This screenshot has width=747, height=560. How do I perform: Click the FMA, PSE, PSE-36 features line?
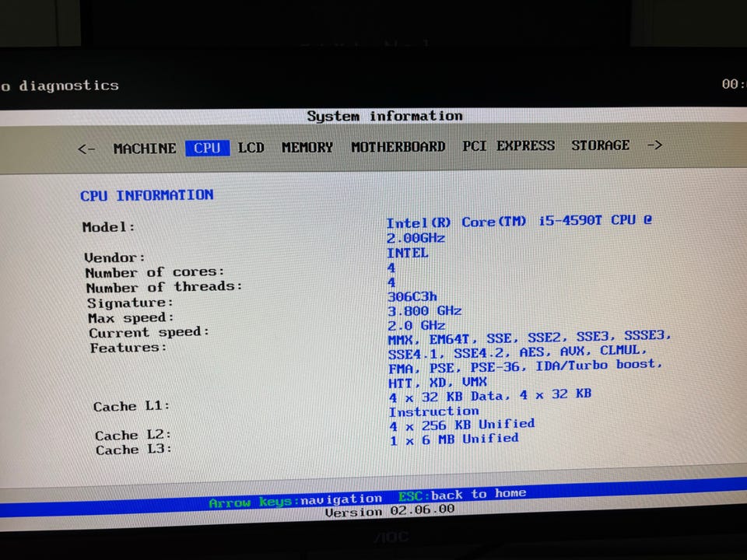pos(525,366)
